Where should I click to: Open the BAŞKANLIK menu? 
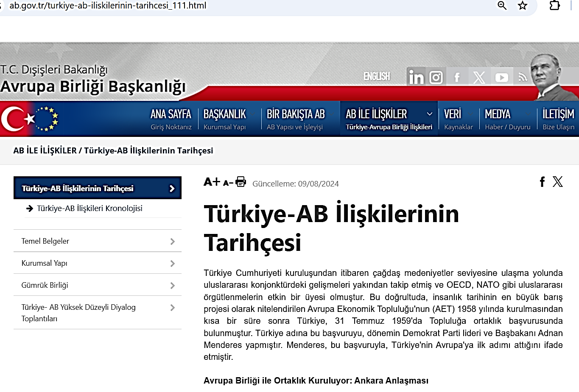click(x=224, y=119)
